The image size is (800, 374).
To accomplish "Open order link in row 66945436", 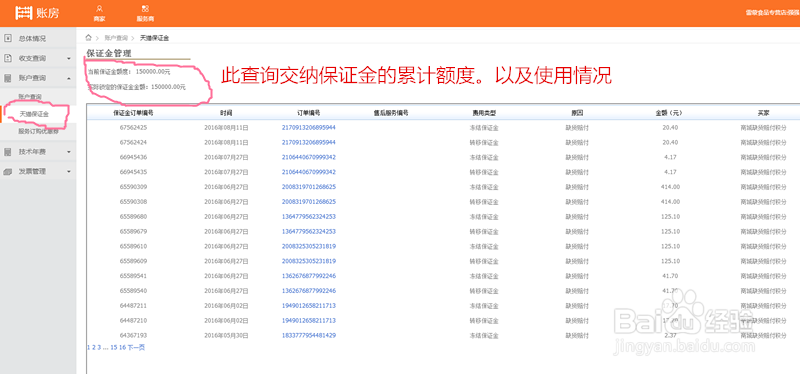I will (309, 157).
